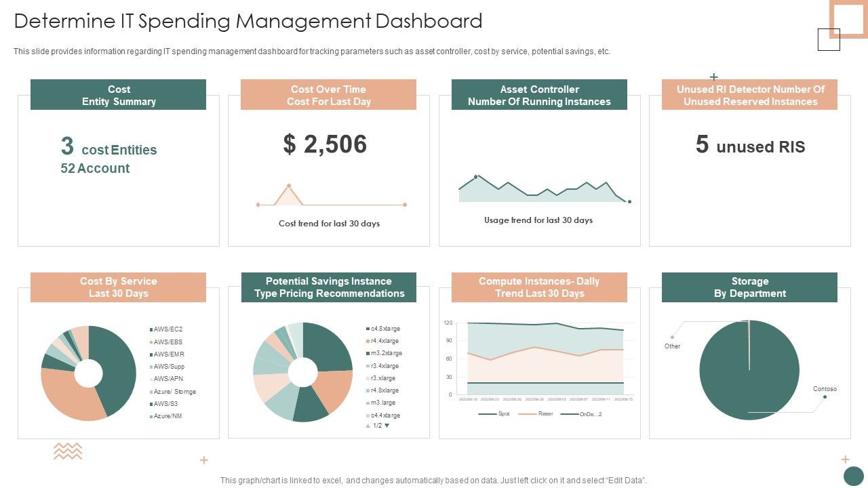The height and width of the screenshot is (488, 868).
Task: Click the m3.2xlarge legend entry
Action: pyautogui.click(x=384, y=353)
